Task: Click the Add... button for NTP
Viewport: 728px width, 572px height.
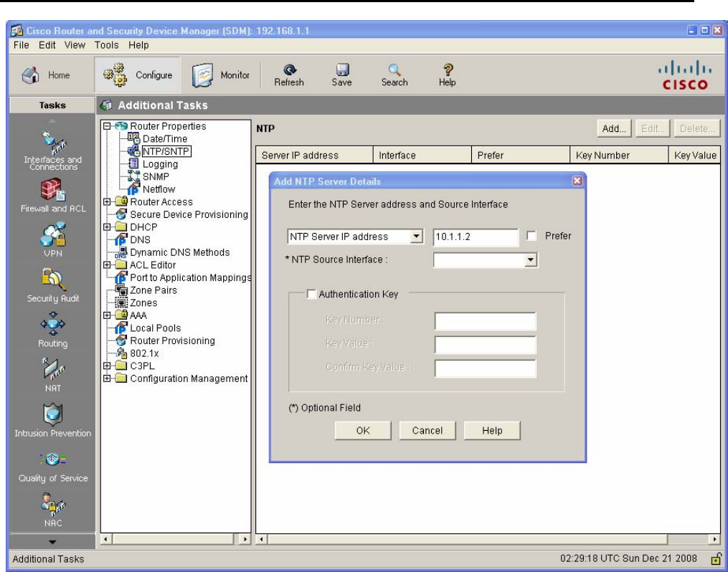Action: pos(614,128)
